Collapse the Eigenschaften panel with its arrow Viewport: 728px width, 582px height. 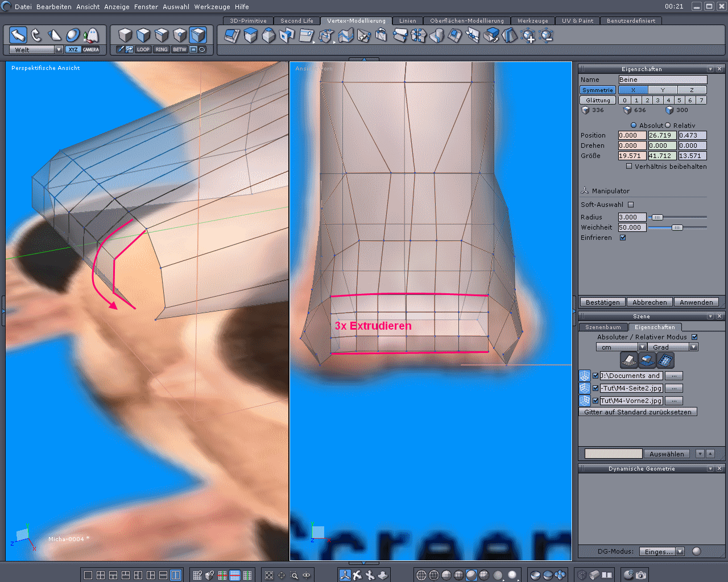click(710, 69)
